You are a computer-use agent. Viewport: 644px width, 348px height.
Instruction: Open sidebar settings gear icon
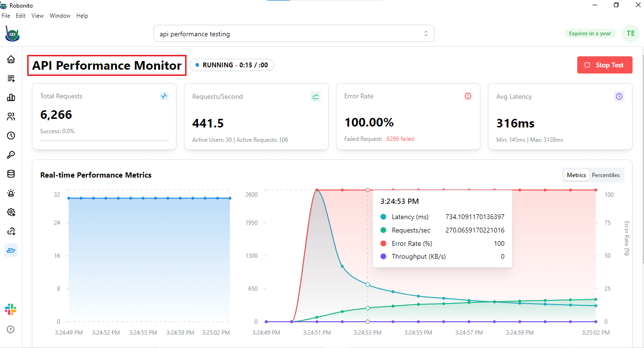click(x=10, y=212)
